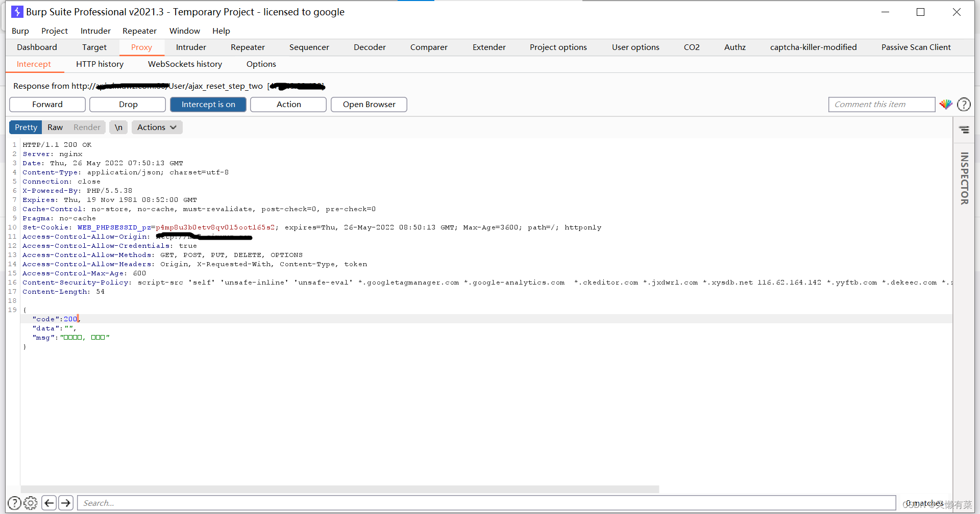Click the X-Powered-By: PHP/5.5.38 line
Screen dimensions: 980x514
(77, 191)
